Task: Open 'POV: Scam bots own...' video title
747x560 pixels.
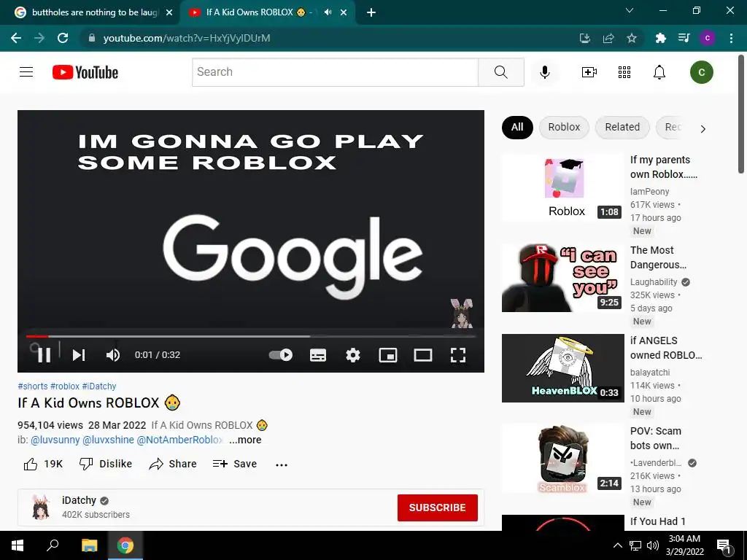Action: click(656, 438)
